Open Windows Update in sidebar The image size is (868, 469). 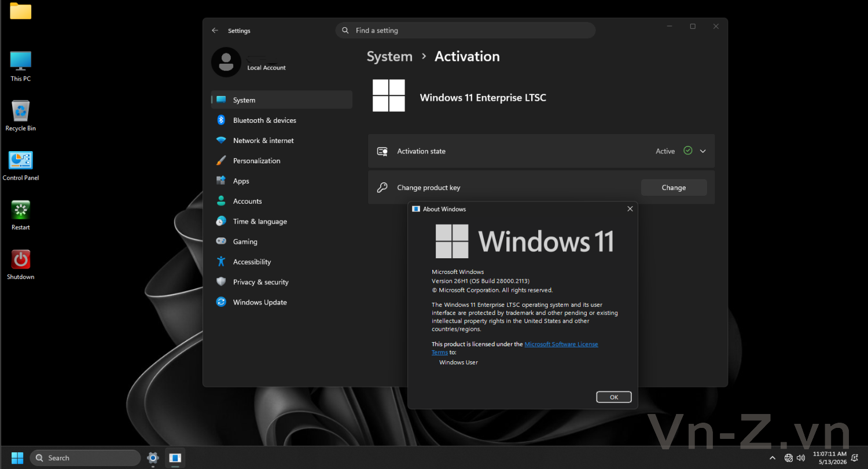(282, 303)
